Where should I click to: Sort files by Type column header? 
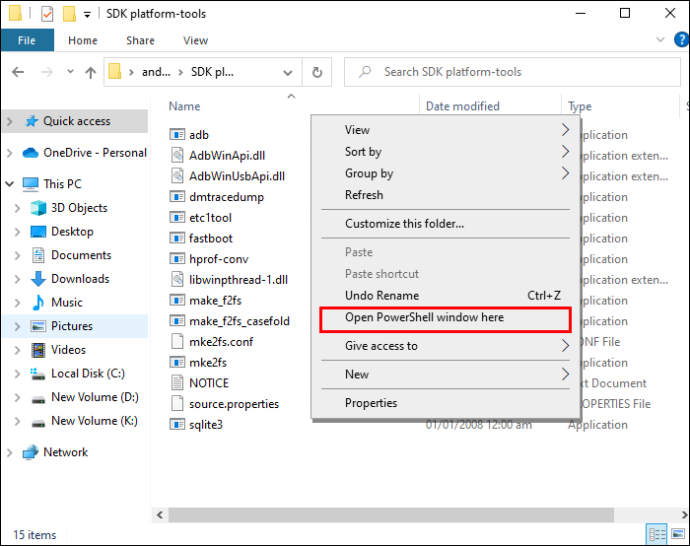[580, 106]
